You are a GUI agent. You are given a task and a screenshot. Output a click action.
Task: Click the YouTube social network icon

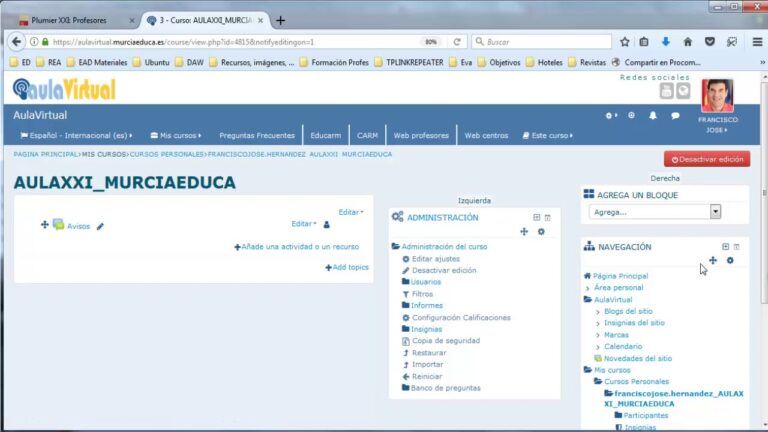pyautogui.click(x=667, y=91)
